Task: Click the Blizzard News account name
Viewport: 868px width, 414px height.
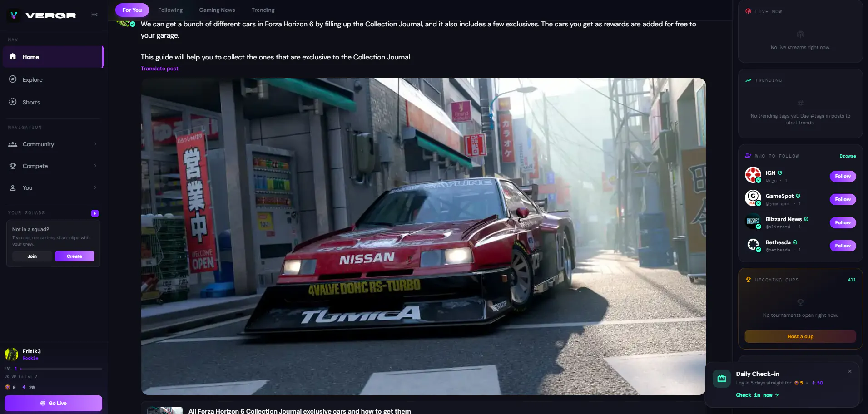Action: (x=784, y=219)
